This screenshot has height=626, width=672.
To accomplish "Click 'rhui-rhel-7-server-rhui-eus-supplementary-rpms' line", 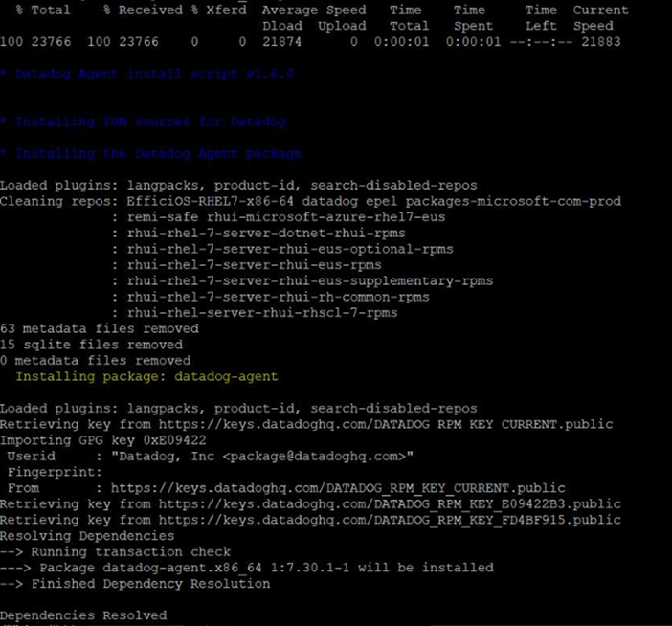I will 310,280.
